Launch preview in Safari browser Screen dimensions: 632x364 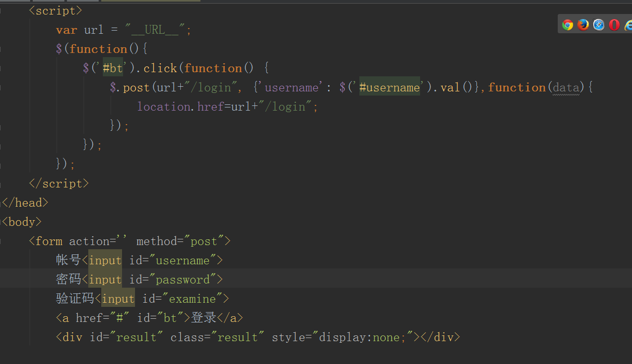click(599, 25)
